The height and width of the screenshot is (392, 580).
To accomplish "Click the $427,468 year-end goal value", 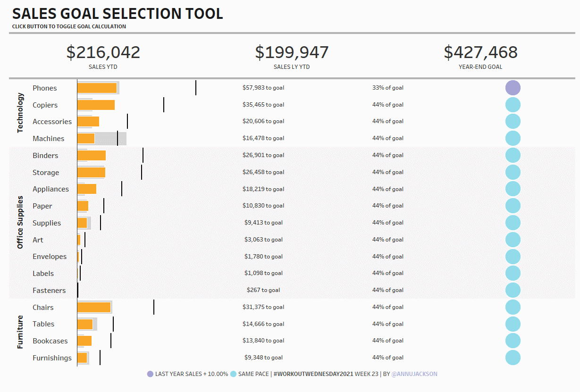I will click(x=480, y=52).
